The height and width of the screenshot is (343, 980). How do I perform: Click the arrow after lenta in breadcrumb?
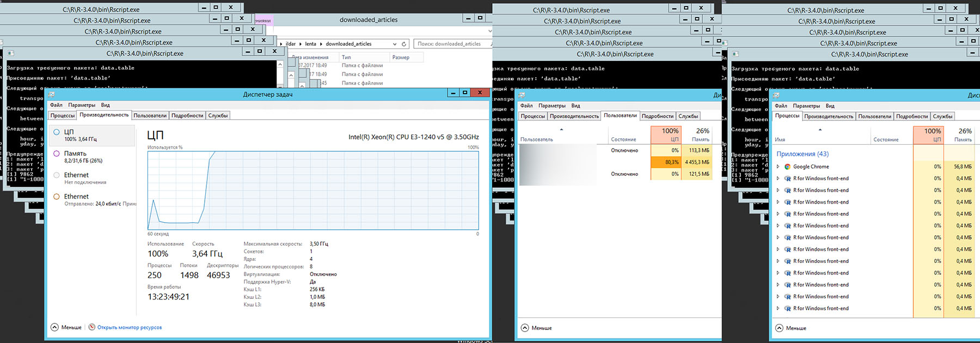click(x=321, y=44)
